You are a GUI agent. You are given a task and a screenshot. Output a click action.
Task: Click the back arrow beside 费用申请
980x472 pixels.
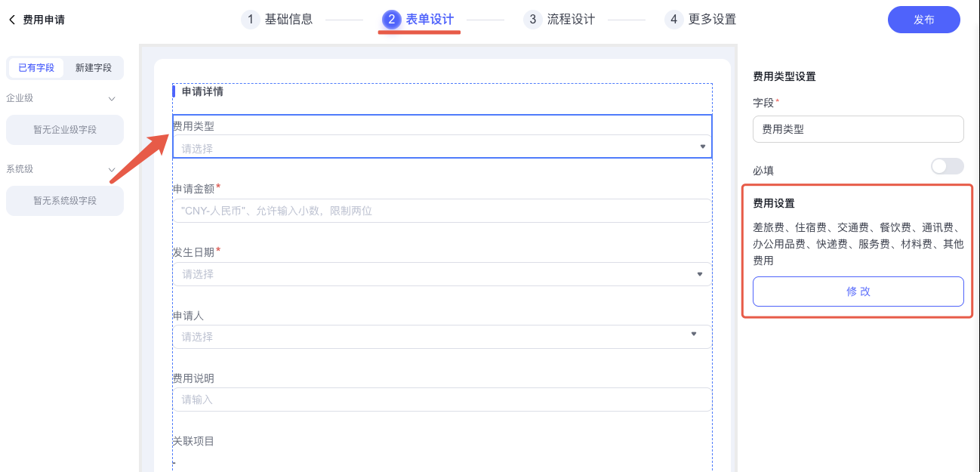[11, 20]
